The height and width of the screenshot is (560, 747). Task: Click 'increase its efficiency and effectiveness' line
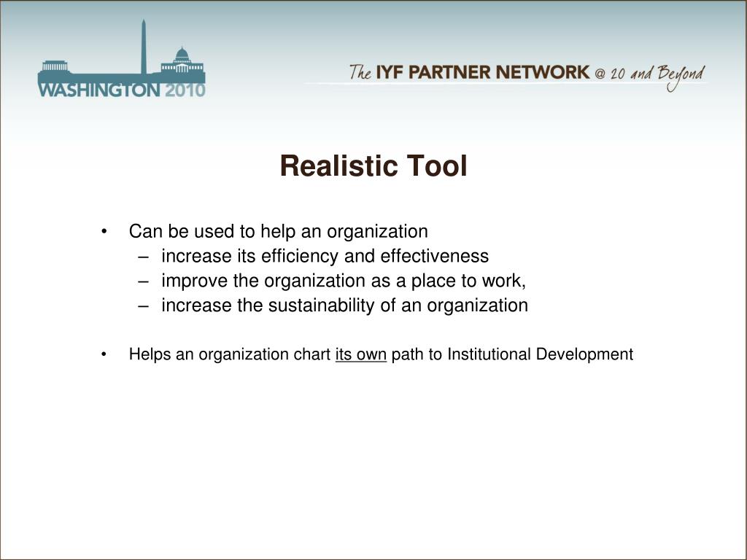click(x=325, y=256)
